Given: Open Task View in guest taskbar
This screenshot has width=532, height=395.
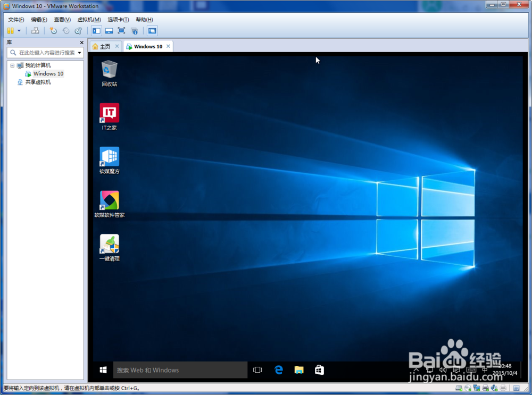Looking at the screenshot, I should (x=257, y=370).
